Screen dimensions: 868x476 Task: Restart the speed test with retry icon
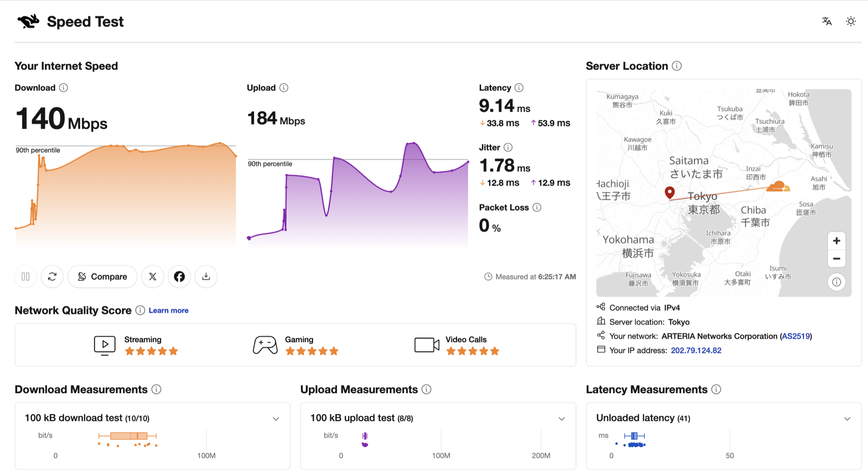52,276
